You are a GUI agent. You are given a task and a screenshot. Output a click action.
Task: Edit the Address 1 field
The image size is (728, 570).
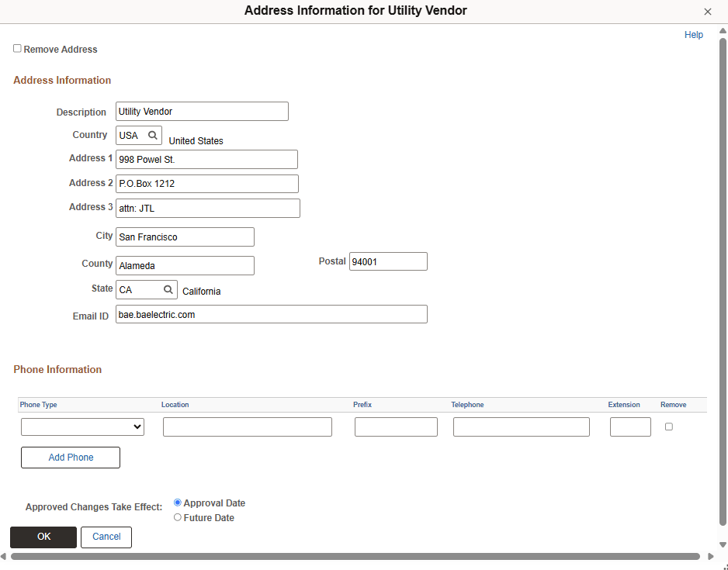(206, 159)
